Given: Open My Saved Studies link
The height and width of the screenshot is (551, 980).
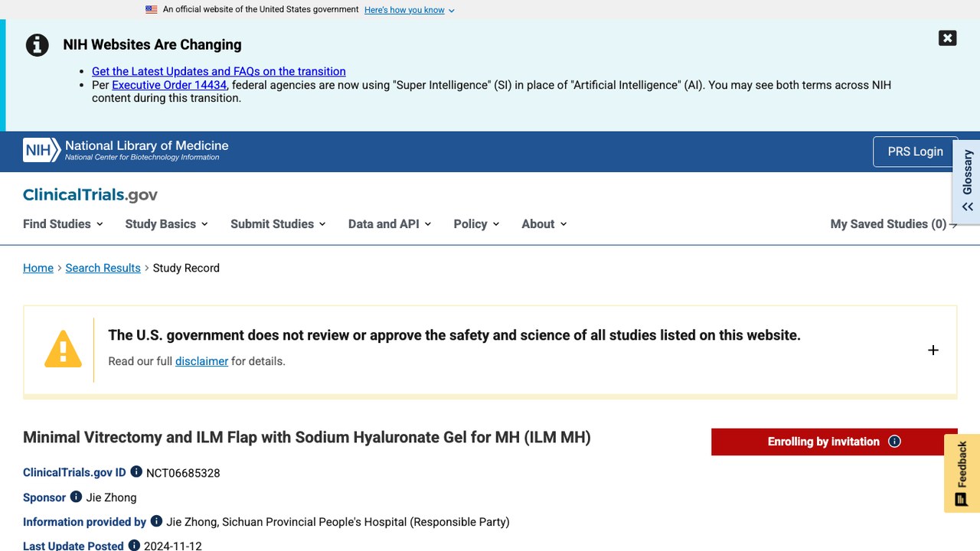Looking at the screenshot, I should pyautogui.click(x=893, y=224).
